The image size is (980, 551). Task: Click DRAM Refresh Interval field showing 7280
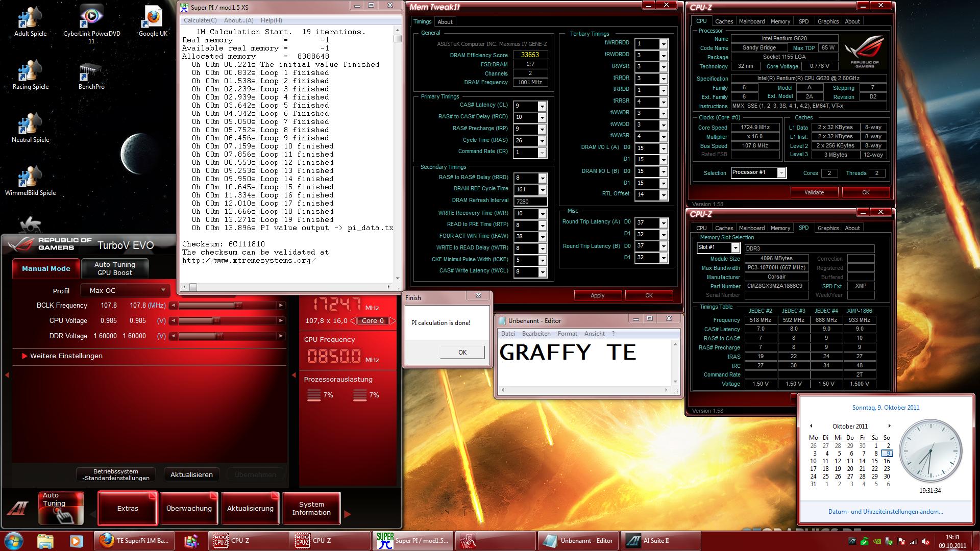pyautogui.click(x=530, y=202)
